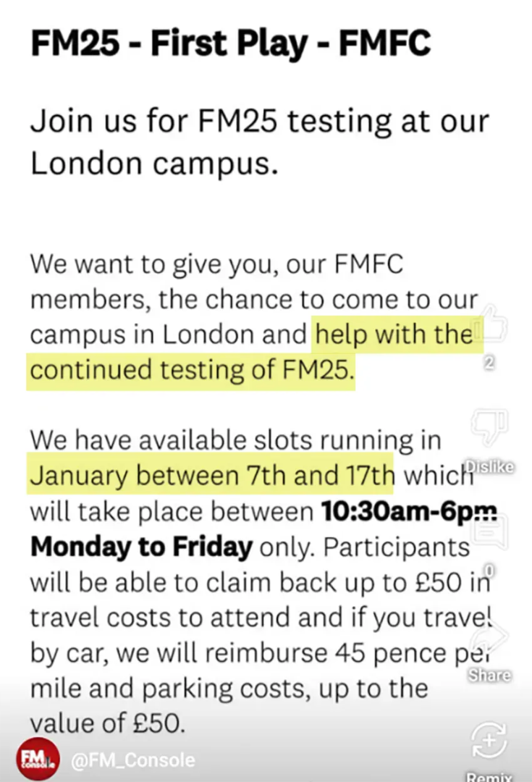Image resolution: width=532 pixels, height=782 pixels.
Task: Click the thumbs-down dislike icon
Action: (489, 426)
